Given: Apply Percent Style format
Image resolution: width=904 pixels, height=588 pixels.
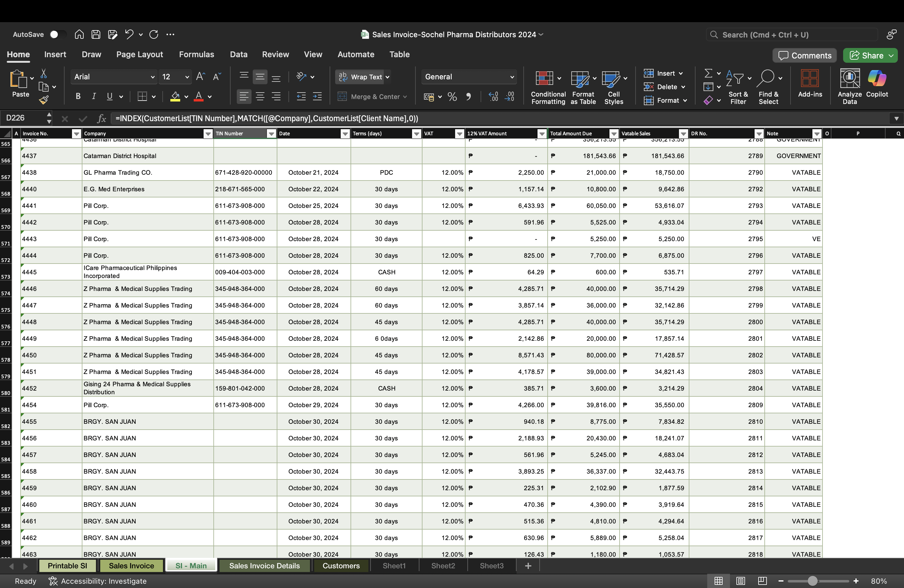Looking at the screenshot, I should [x=452, y=97].
